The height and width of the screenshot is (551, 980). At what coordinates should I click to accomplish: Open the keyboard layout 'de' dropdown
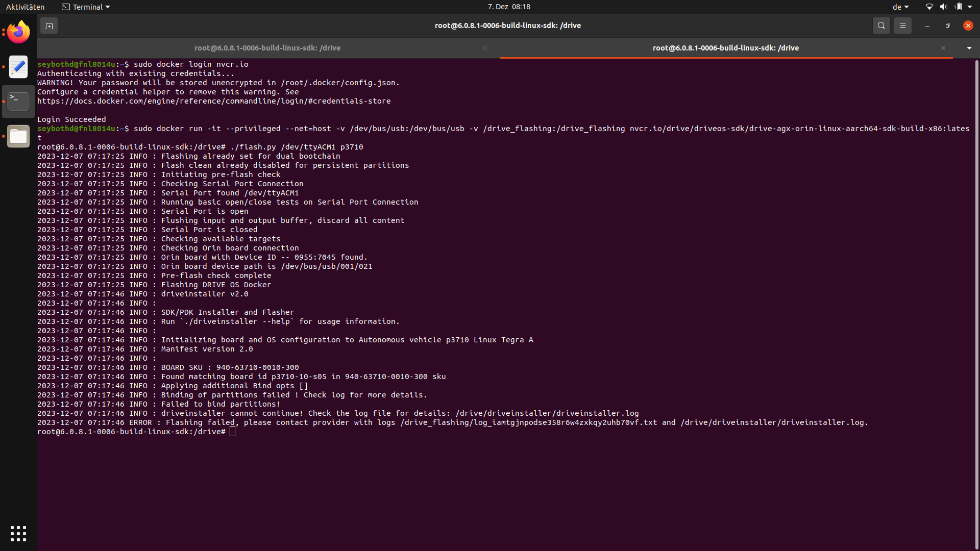900,7
